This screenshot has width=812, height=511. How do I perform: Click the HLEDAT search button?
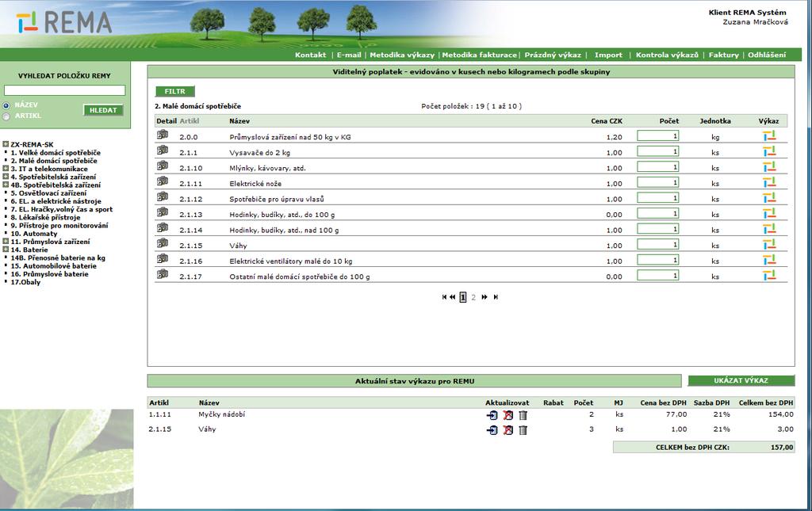(103, 110)
